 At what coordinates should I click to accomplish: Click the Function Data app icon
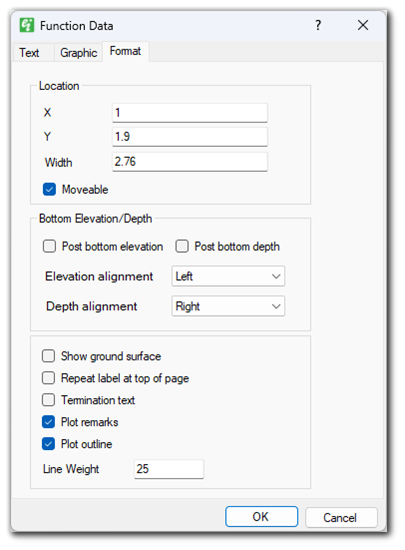27,25
